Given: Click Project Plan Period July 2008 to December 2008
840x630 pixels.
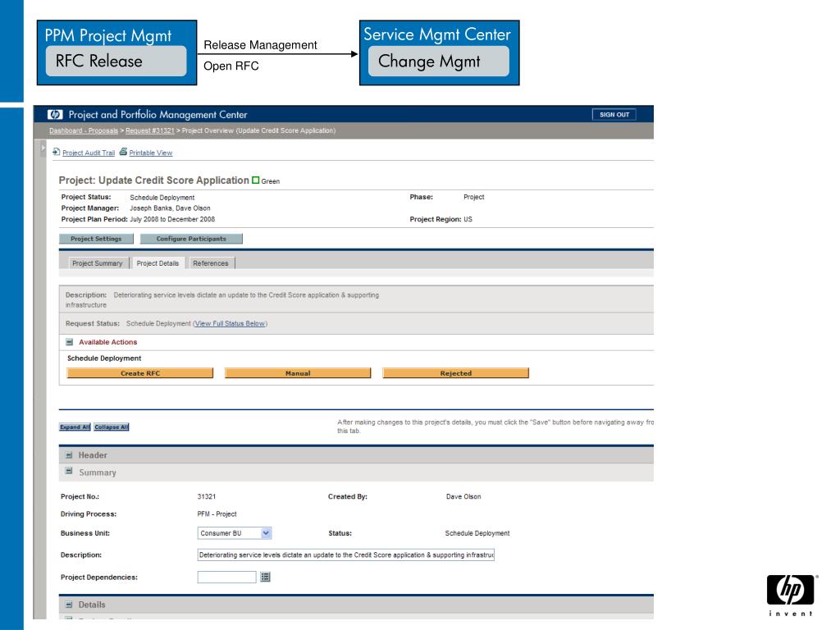Looking at the screenshot, I should [172, 219].
